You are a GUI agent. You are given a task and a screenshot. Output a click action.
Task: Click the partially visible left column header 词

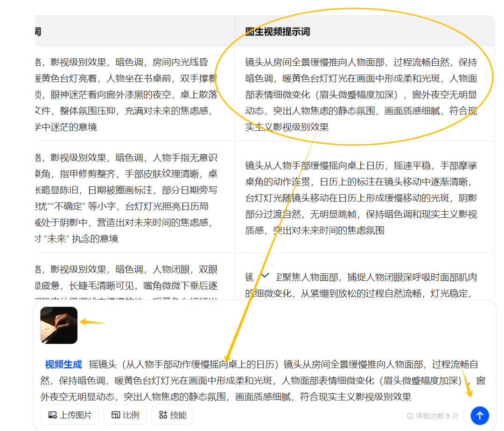click(38, 31)
